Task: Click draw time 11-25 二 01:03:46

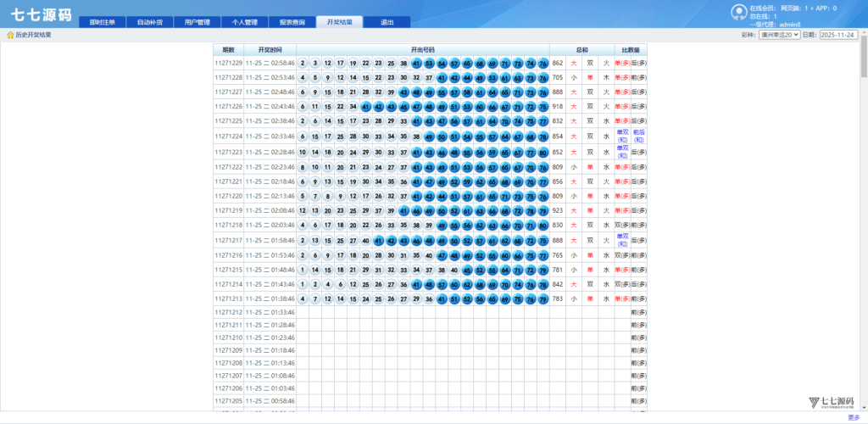Action: [x=270, y=388]
